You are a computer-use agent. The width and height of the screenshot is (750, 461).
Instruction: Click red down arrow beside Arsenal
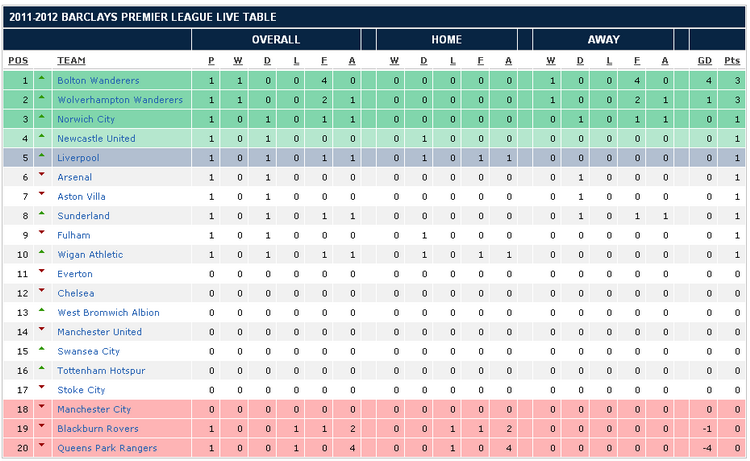[42, 176]
